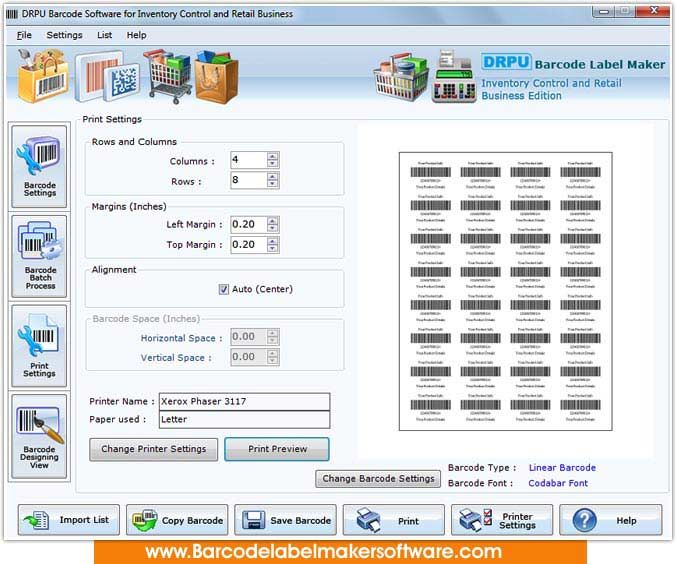Click the Rows input field
This screenshot has width=676, height=564.
[249, 180]
